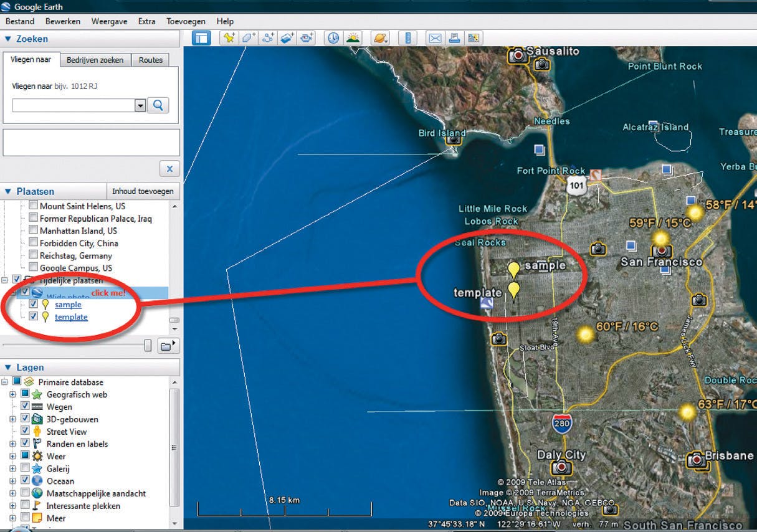Open the template link in Plaatsen
The image size is (757, 532).
click(71, 317)
